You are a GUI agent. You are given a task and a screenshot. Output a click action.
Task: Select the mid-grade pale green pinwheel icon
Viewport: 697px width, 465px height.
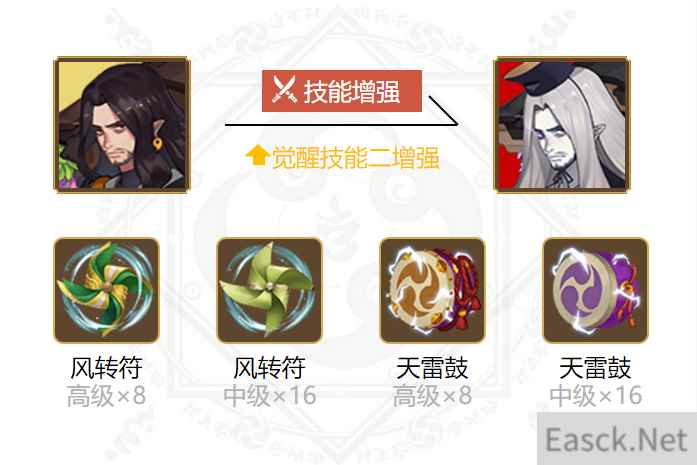coord(269,291)
